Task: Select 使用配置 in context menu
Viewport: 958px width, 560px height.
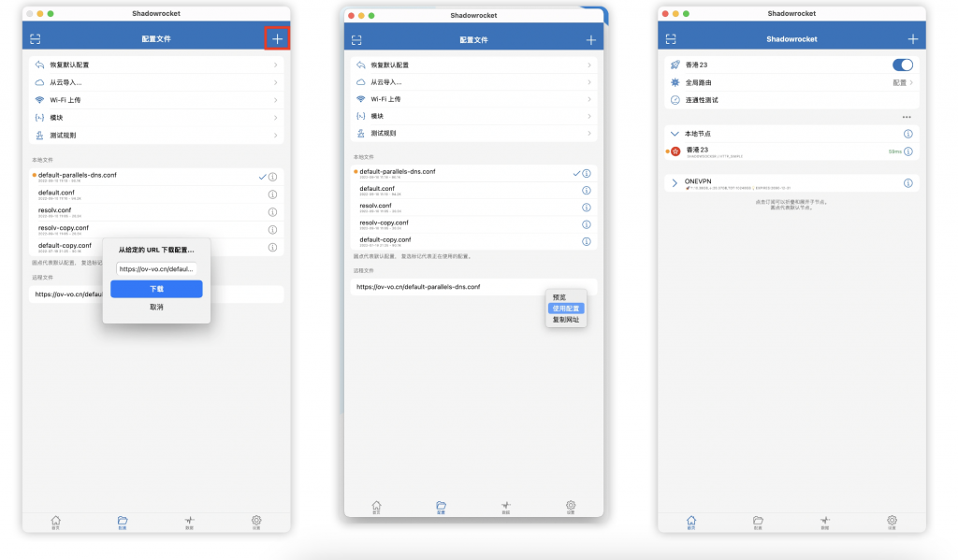Action: [x=566, y=309]
